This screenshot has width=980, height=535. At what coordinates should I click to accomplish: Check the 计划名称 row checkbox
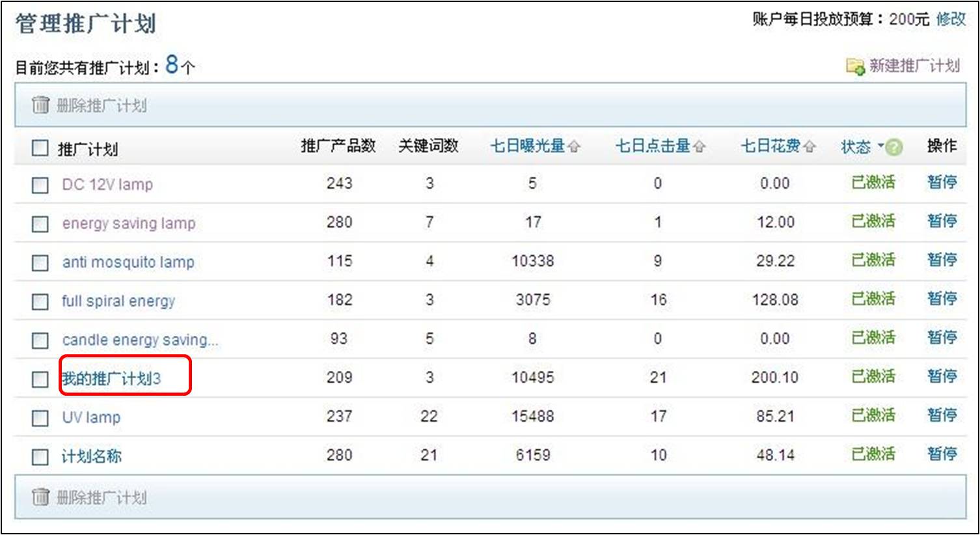coord(40,457)
